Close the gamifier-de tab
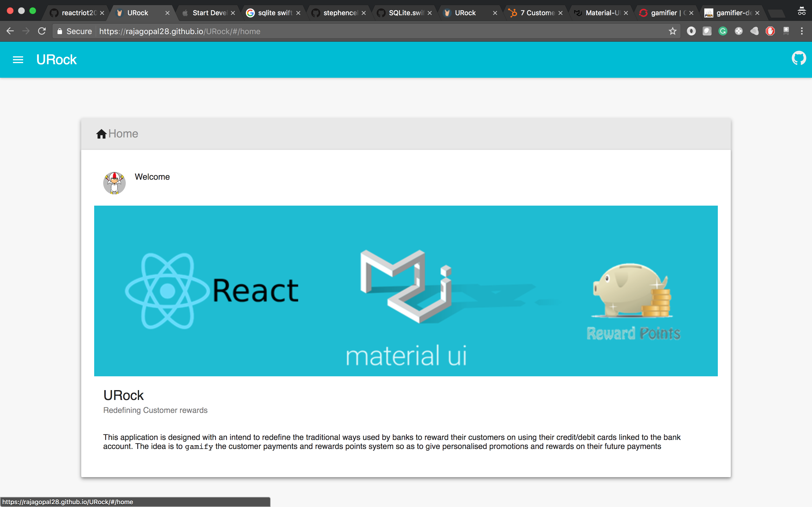 (757, 13)
